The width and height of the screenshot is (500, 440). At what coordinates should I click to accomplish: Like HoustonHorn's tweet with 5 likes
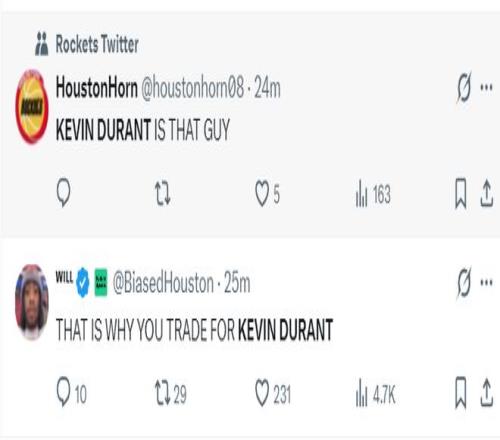pyautogui.click(x=267, y=194)
